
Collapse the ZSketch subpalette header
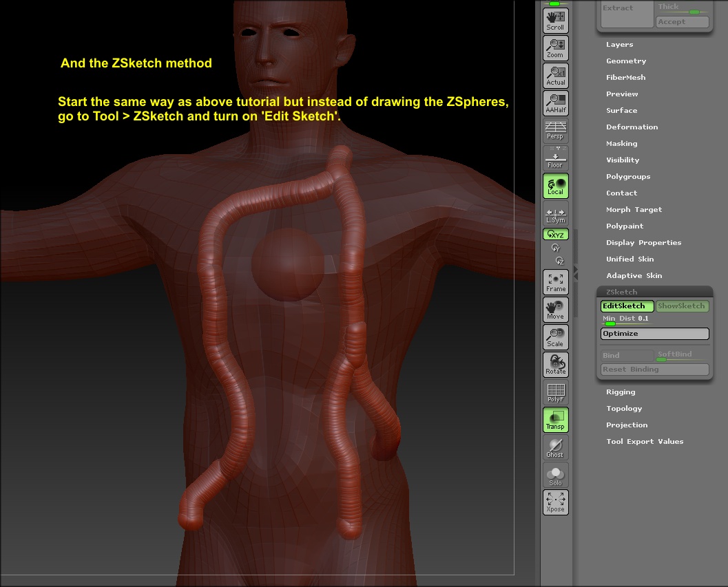tap(654, 292)
